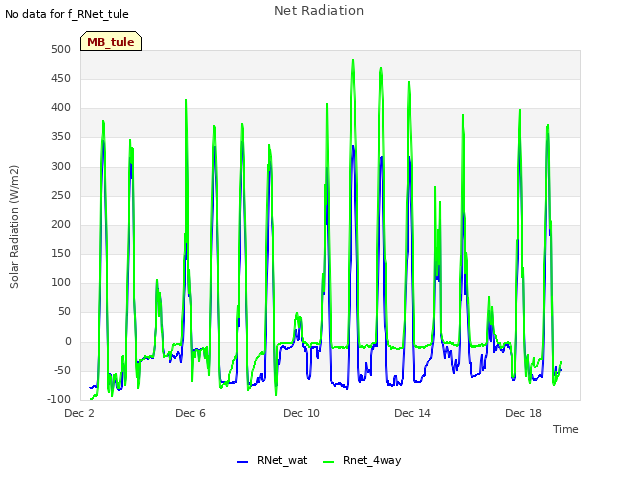
Task: Click blue RNet_wat legend color marker
Action: coord(242,462)
